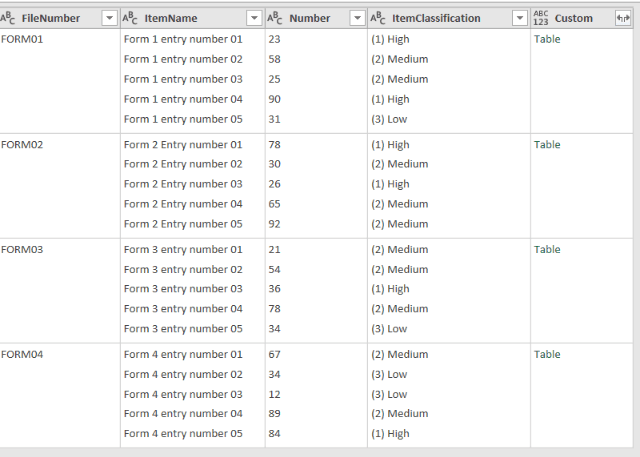Screen dimensions: 640x457
Task: Click '(3) Low' classification in FORM01
Action: pos(389,119)
